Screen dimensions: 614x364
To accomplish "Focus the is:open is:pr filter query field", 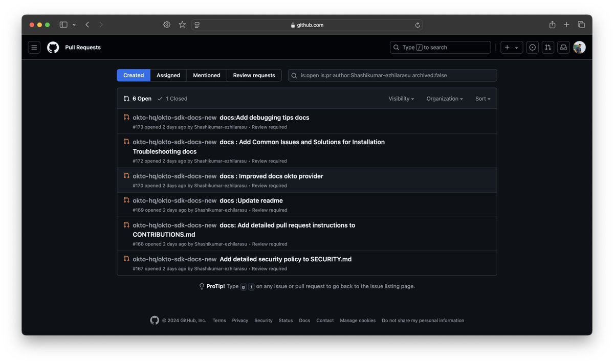I will [392, 75].
